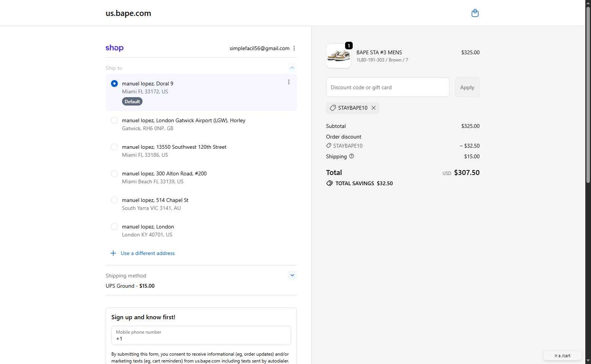
Task: Click the BAPE STA #3 MENS product name
Action: 379,52
